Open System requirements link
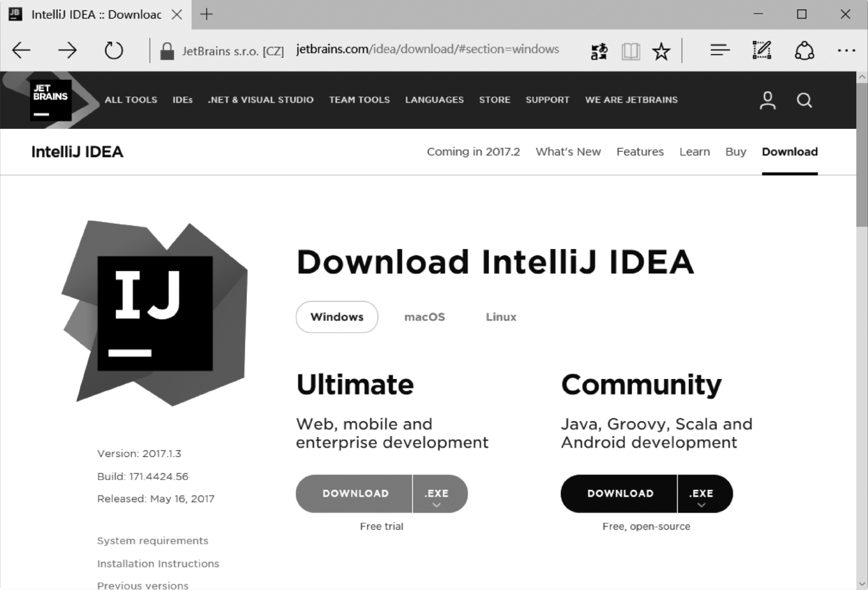The image size is (868, 590). [152, 541]
